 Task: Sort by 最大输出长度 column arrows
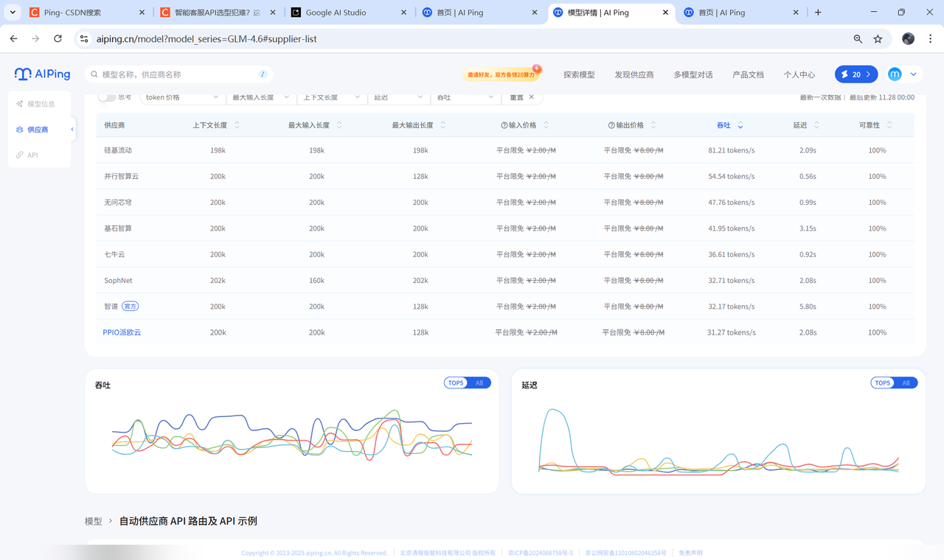click(x=442, y=125)
